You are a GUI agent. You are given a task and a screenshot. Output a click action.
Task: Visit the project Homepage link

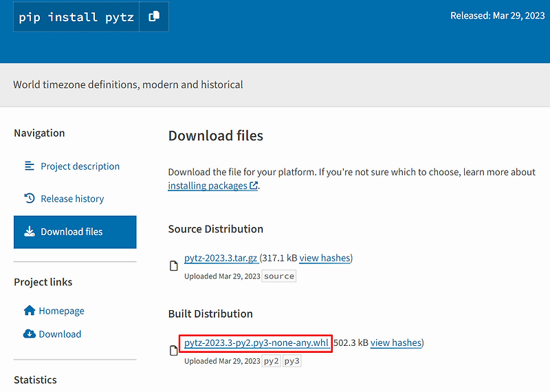click(61, 311)
